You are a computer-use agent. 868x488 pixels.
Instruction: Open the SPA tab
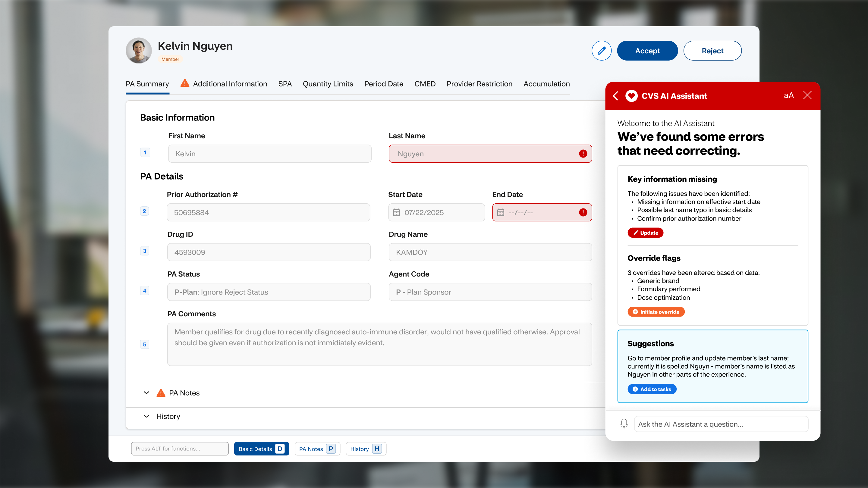[x=285, y=84]
